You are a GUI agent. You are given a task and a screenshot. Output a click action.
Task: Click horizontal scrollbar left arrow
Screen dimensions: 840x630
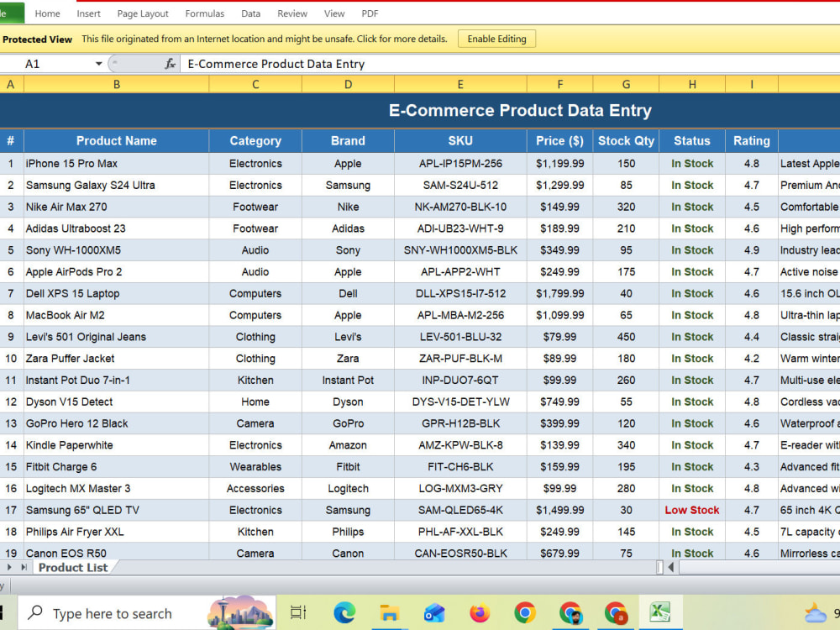click(x=671, y=567)
